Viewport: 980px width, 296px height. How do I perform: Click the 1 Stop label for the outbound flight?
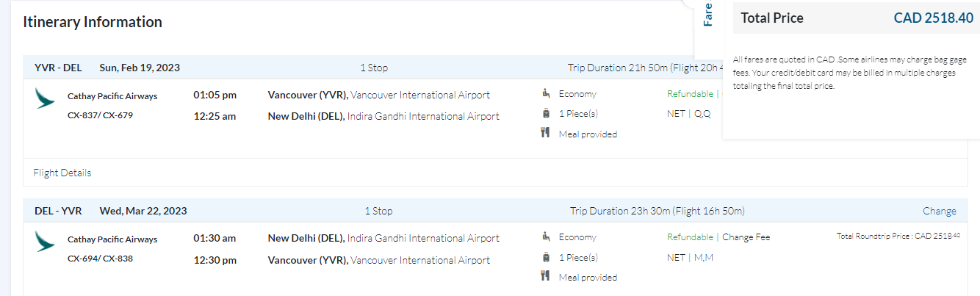tap(373, 68)
